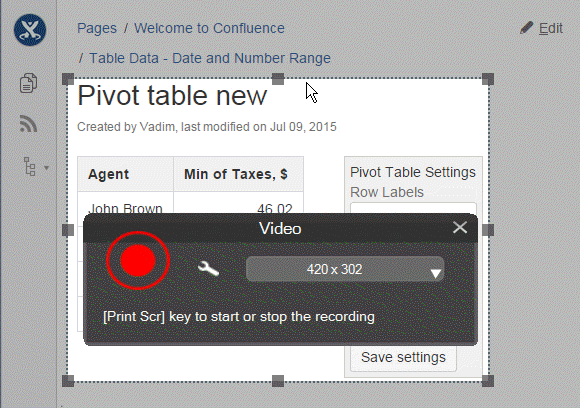Click the Save settings button

coord(403,357)
